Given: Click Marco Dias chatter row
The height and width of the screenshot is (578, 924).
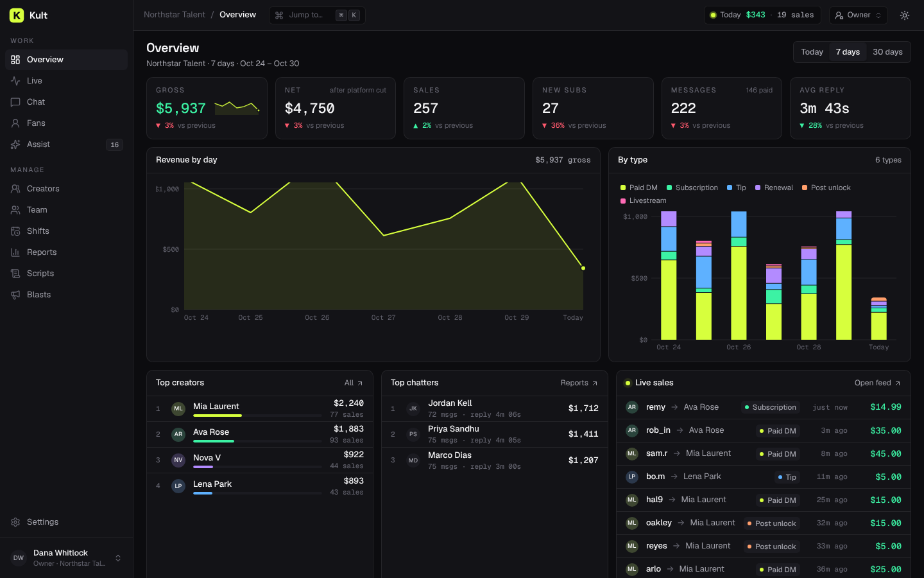Looking at the screenshot, I should [495, 460].
